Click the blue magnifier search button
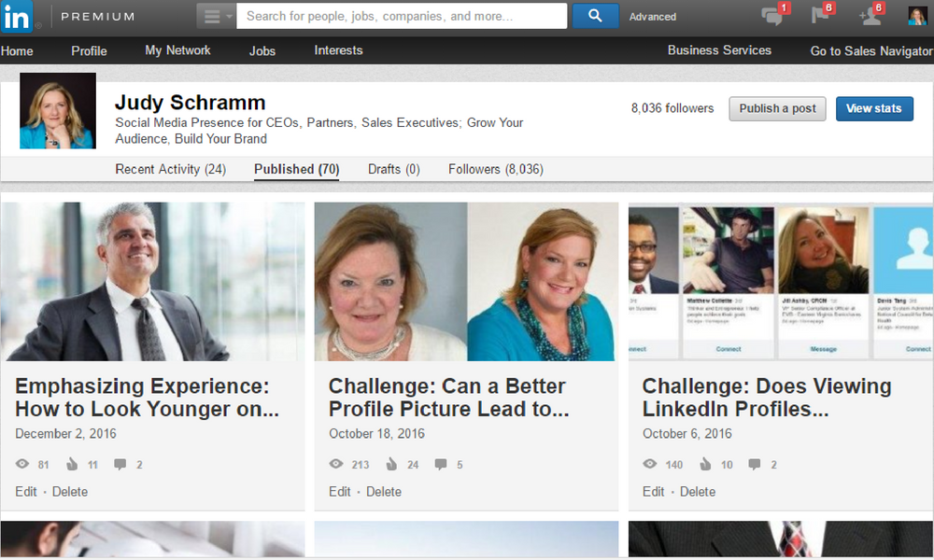 [595, 16]
